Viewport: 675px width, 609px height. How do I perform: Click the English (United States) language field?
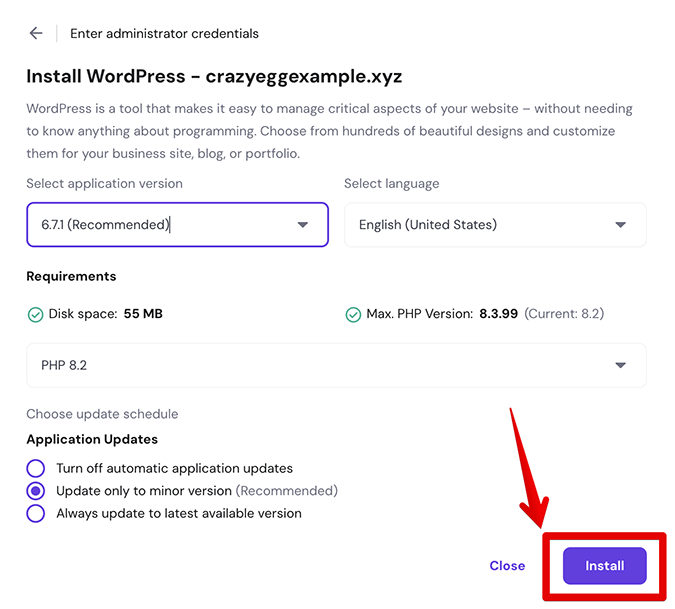pyautogui.click(x=495, y=225)
